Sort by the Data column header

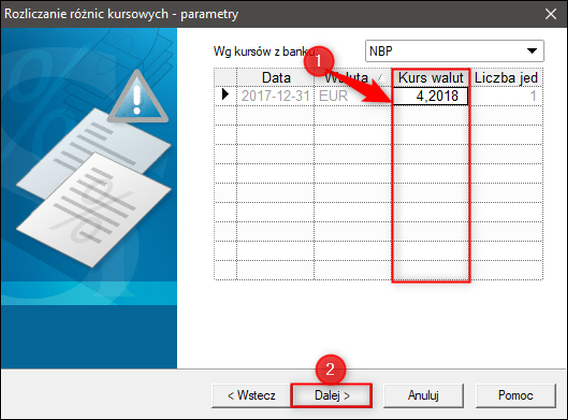[x=275, y=78]
